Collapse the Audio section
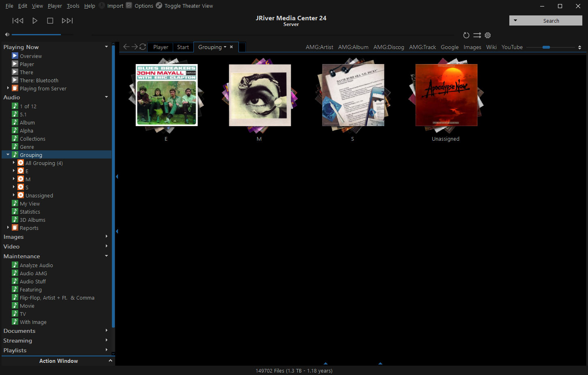Viewport: 588px width, 375px height. (107, 97)
